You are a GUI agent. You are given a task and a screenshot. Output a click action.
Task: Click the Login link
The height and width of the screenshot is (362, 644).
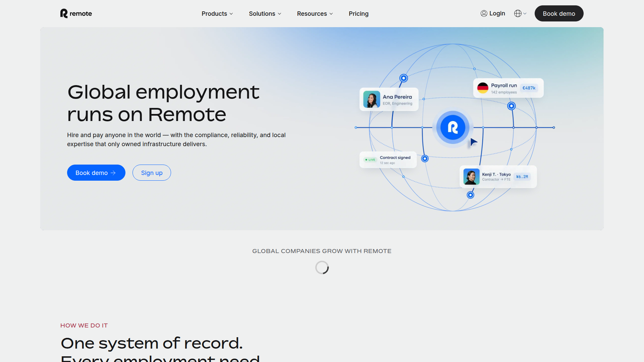tap(493, 13)
